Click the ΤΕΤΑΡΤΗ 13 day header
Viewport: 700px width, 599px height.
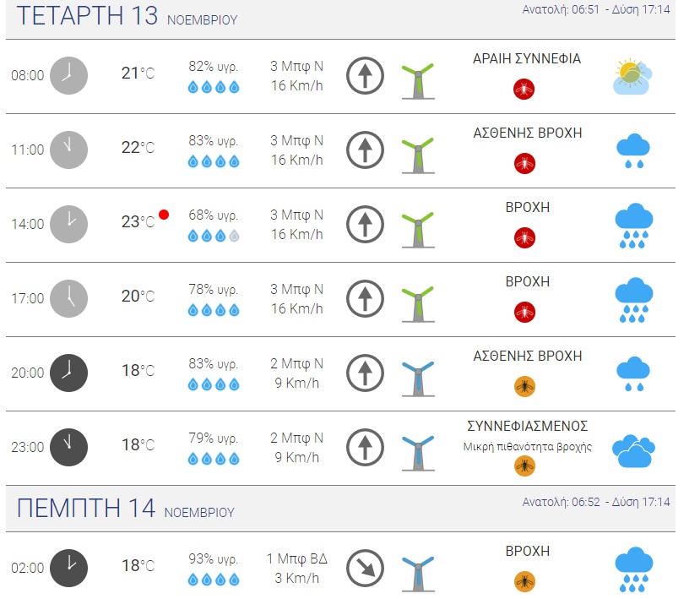87,16
